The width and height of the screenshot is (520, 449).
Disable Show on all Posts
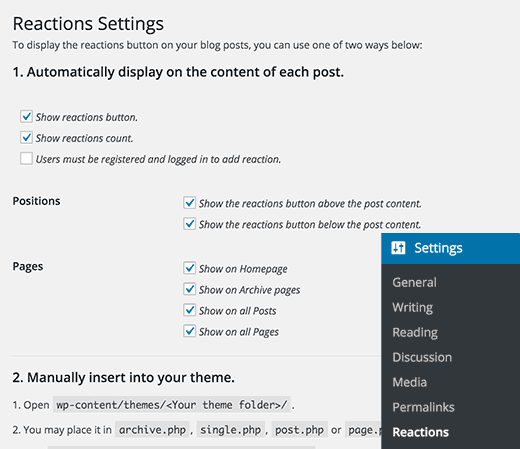pos(189,310)
